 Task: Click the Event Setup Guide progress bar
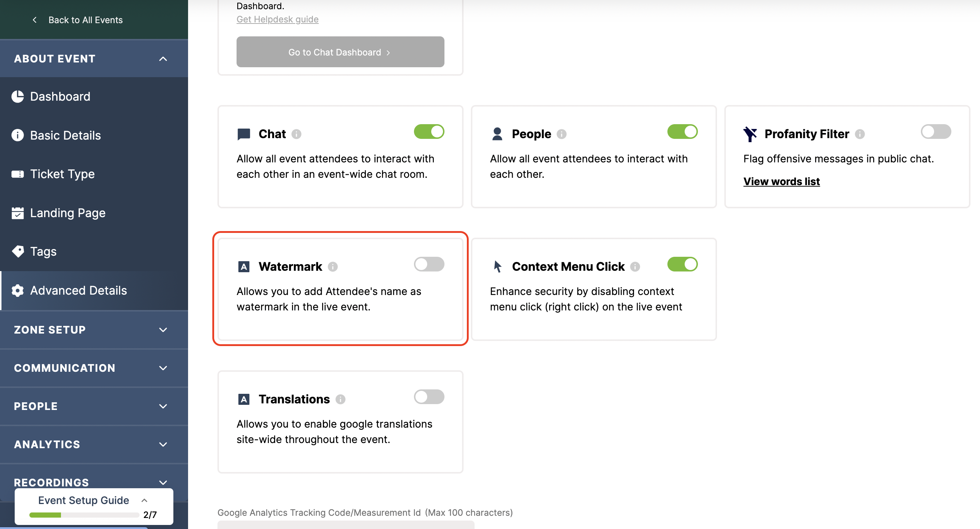pyautogui.click(x=84, y=515)
